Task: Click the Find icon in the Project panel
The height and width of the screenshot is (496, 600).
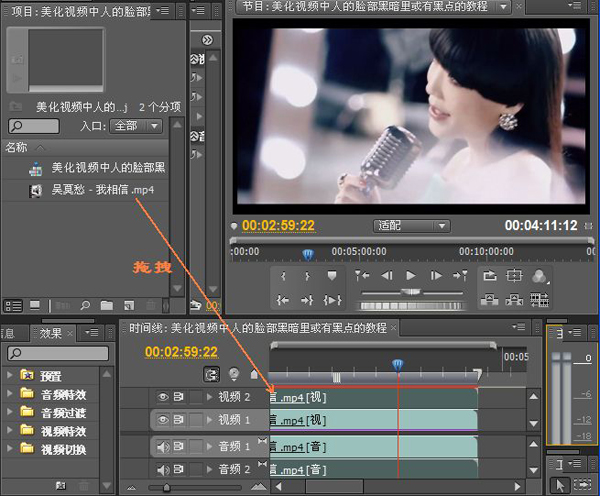Action: 85,305
